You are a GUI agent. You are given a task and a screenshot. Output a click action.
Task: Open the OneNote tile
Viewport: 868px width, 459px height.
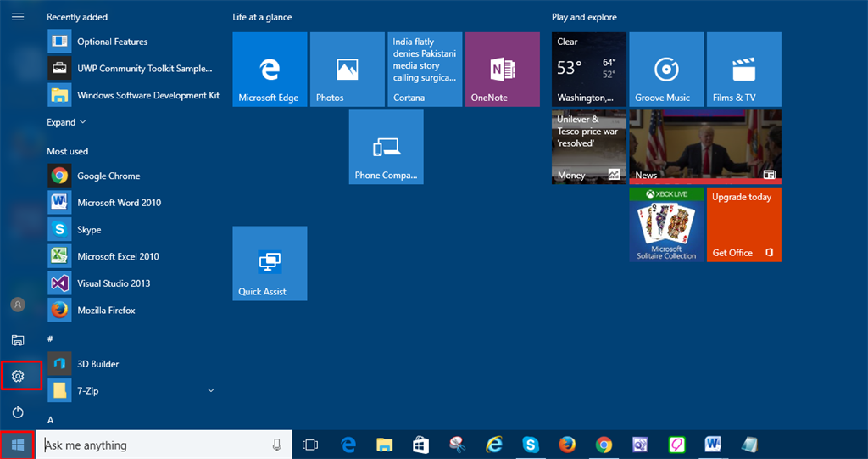502,70
